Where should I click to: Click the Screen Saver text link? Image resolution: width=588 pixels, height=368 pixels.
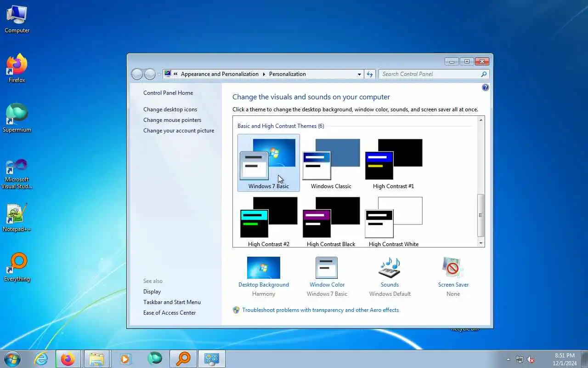(453, 285)
